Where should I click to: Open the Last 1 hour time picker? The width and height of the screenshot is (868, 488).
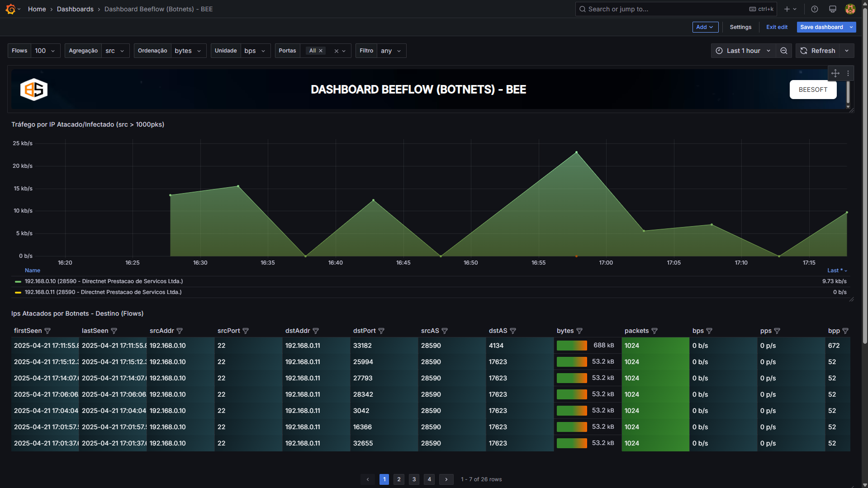743,51
